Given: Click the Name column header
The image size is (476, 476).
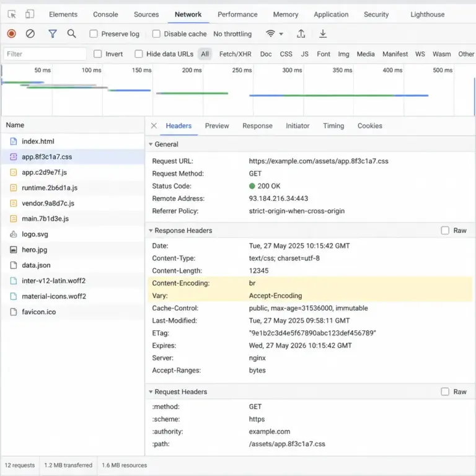Looking at the screenshot, I should [15, 125].
